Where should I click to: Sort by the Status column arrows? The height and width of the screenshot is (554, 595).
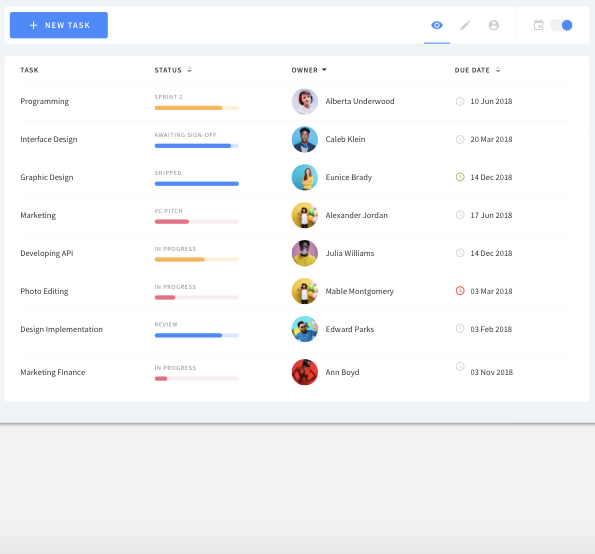pos(189,70)
